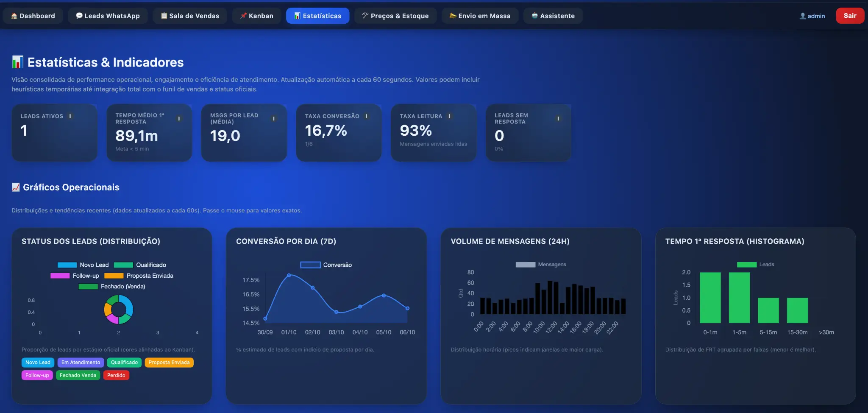Open the Envio em Massa page
The height and width of the screenshot is (413, 868).
point(480,16)
